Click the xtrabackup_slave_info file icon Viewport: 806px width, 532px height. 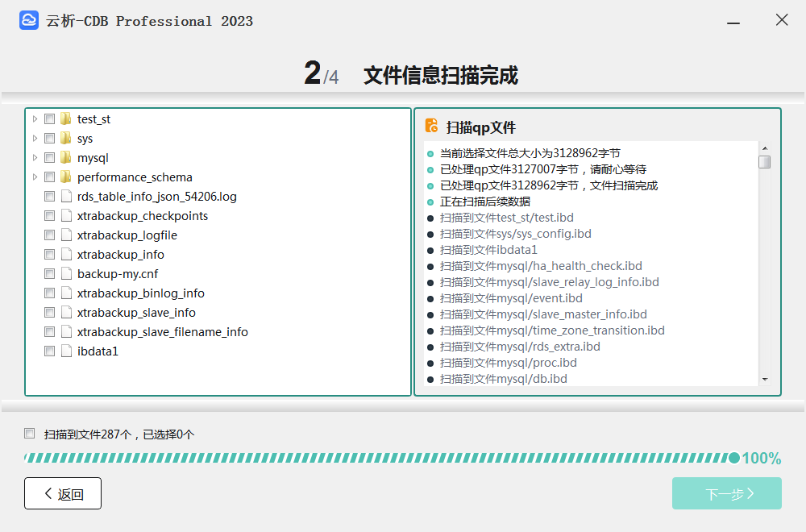point(66,313)
